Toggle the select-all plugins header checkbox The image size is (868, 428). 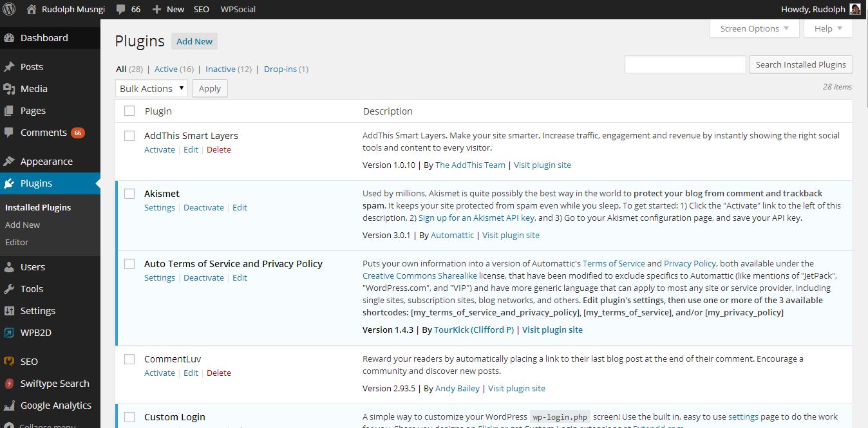click(129, 111)
